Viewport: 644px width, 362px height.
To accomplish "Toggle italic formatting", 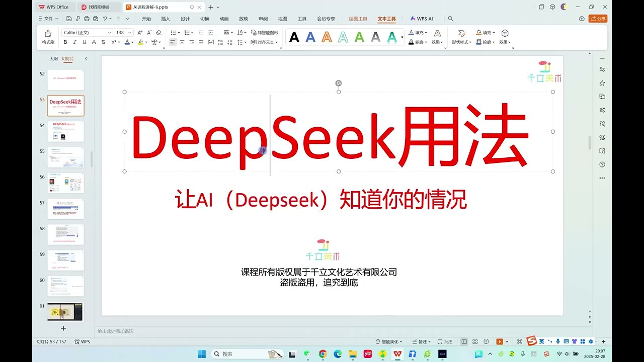I will tap(75, 42).
